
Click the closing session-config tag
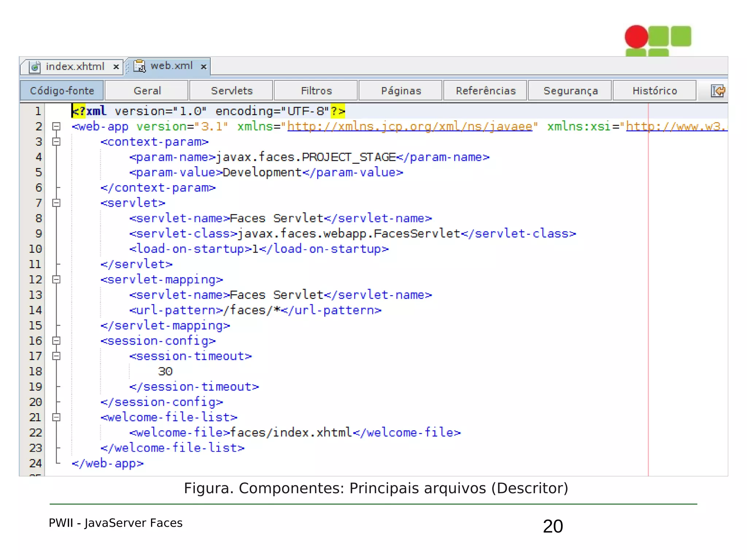point(162,402)
